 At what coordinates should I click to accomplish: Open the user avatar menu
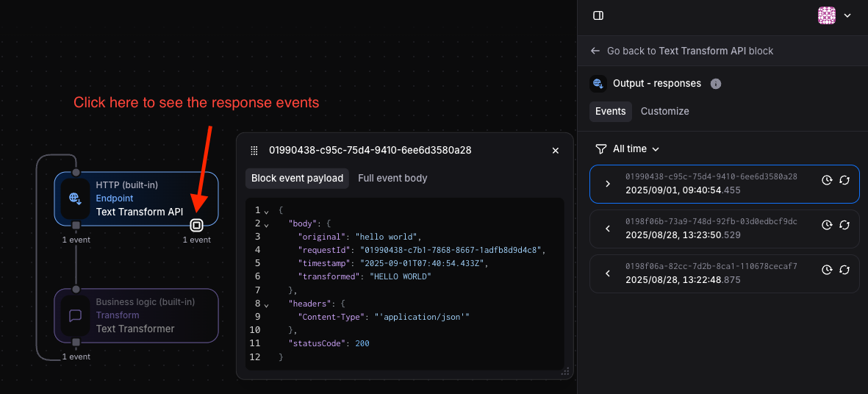tap(827, 15)
